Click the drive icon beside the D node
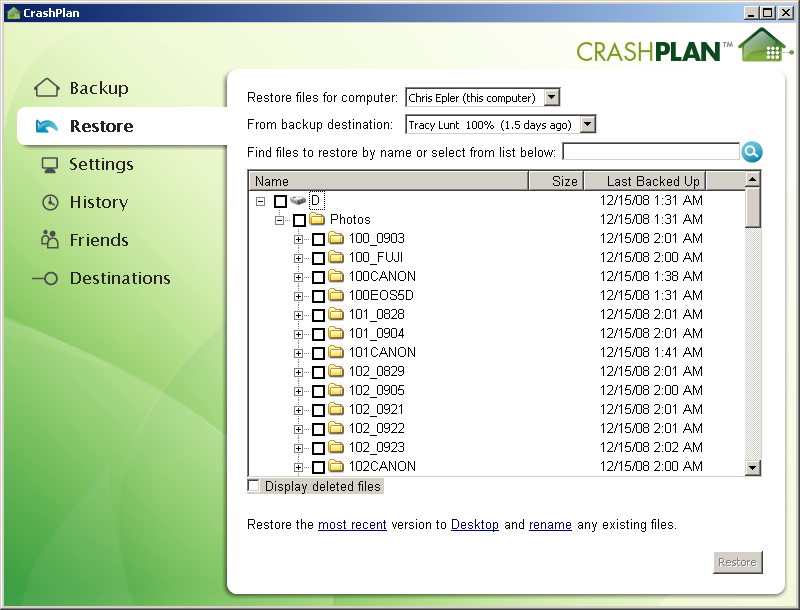This screenshot has height=610, width=800. (297, 200)
